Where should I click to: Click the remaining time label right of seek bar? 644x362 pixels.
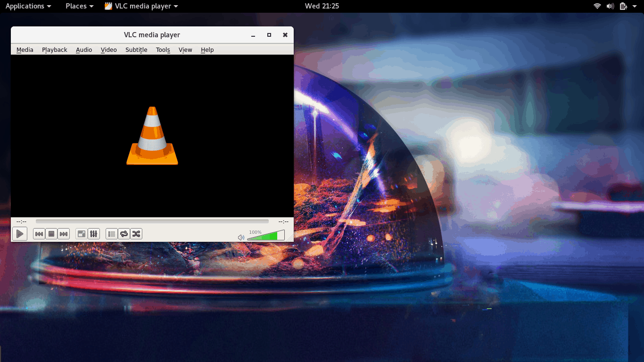[x=283, y=222]
